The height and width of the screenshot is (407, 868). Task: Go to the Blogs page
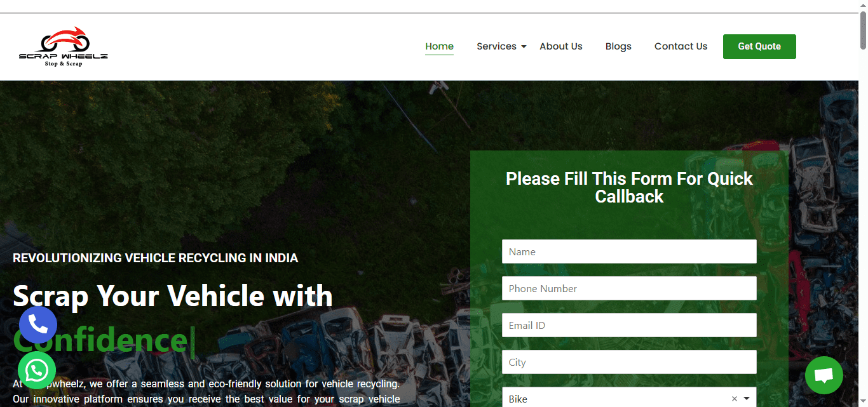pyautogui.click(x=618, y=46)
